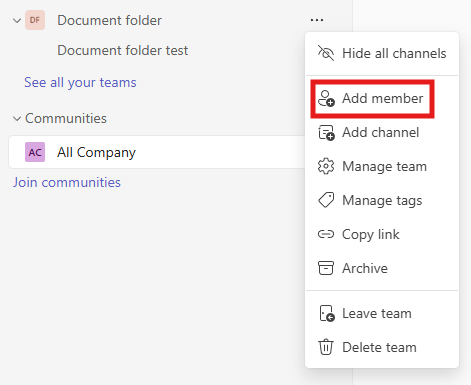471x385 pixels.
Task: Click the Join communities link
Action: tap(67, 182)
